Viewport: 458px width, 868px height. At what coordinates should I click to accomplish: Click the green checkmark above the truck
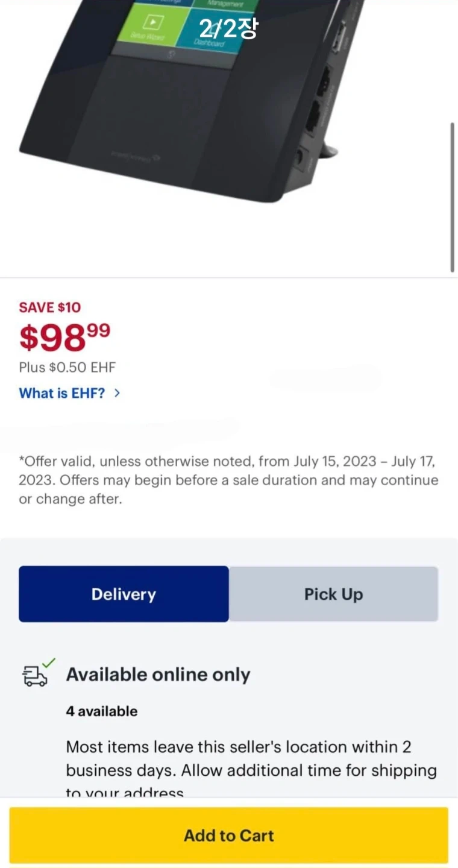[49, 662]
